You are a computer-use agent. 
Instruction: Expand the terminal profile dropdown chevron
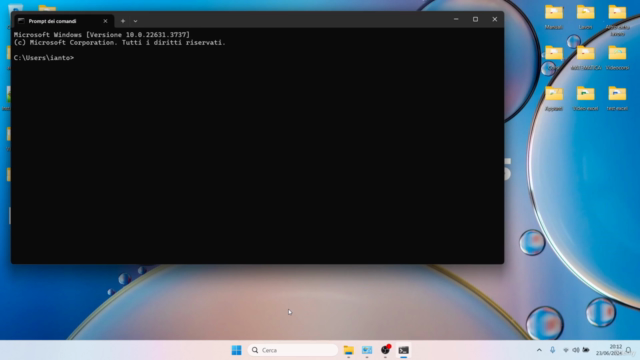[136, 21]
